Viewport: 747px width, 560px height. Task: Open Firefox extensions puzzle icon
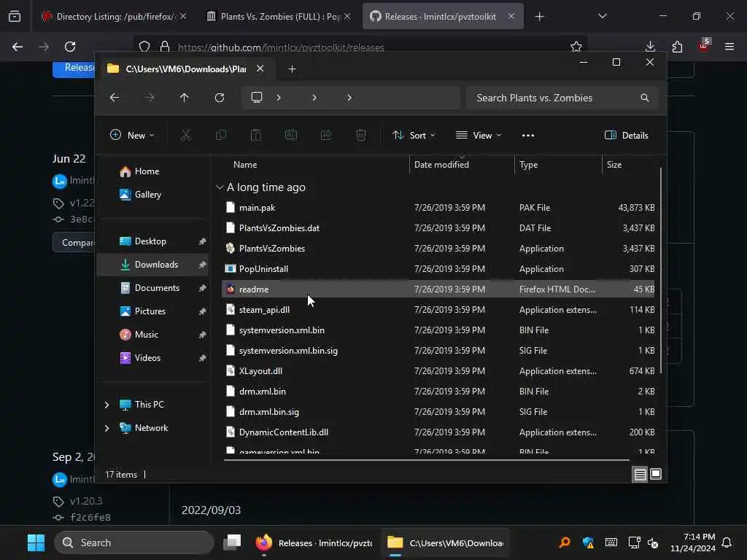pos(677,47)
